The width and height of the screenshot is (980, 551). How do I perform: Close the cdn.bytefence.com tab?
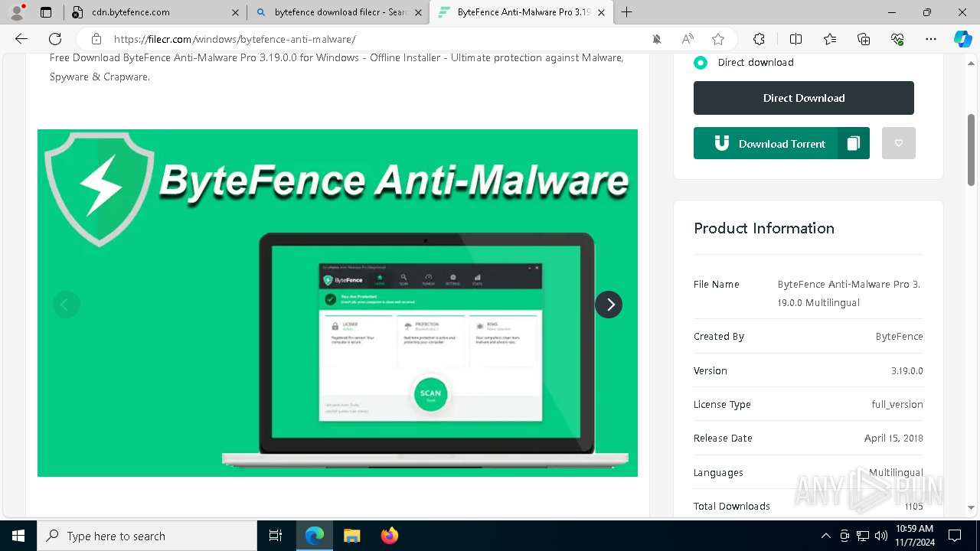pos(235,12)
